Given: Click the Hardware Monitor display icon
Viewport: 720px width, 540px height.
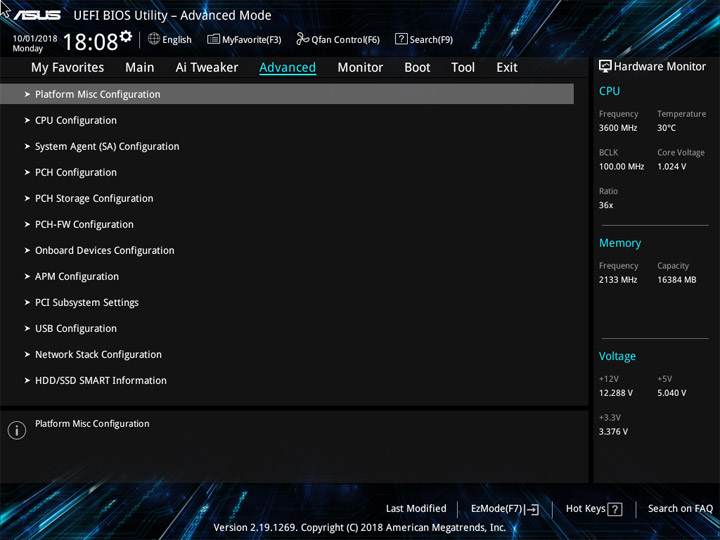Looking at the screenshot, I should [605, 66].
